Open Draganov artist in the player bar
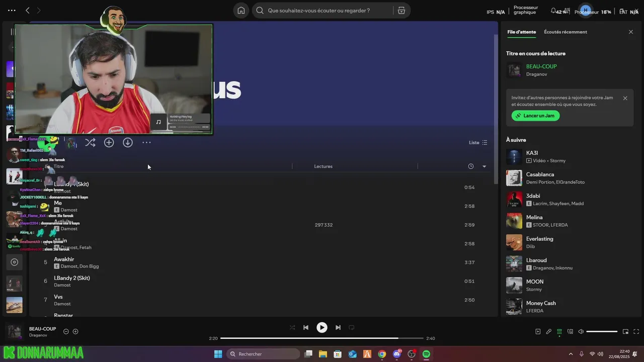Viewport: 644px width, 362px height. click(x=38, y=335)
